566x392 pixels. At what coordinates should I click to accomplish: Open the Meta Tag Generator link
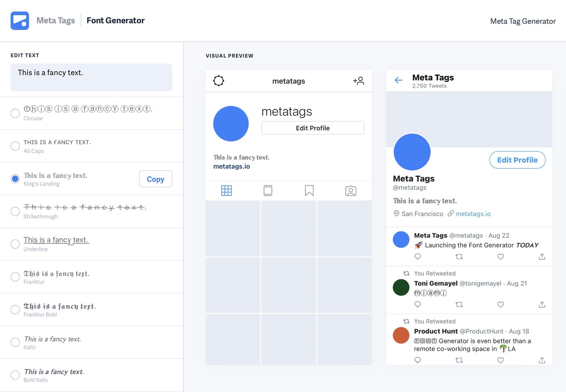[523, 21]
